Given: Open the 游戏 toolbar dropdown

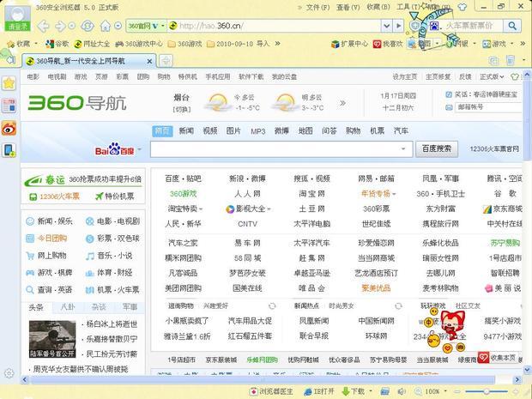Looking at the screenshot, I should click(512, 44).
